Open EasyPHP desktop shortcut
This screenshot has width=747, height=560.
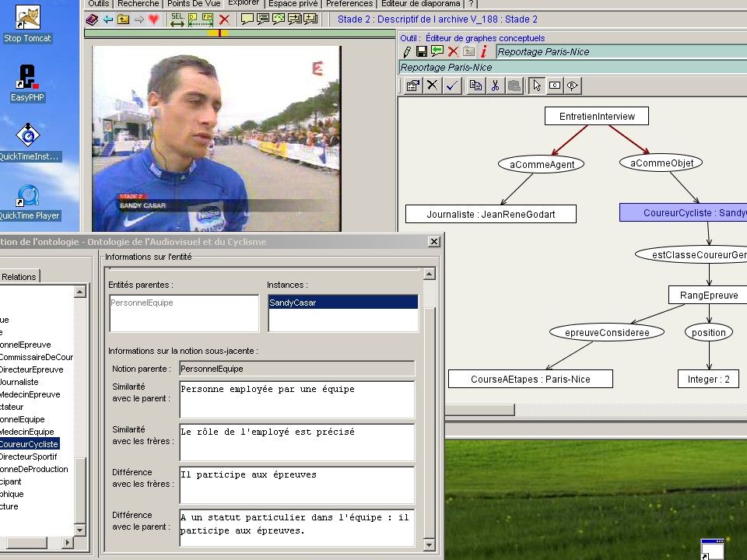(x=27, y=83)
